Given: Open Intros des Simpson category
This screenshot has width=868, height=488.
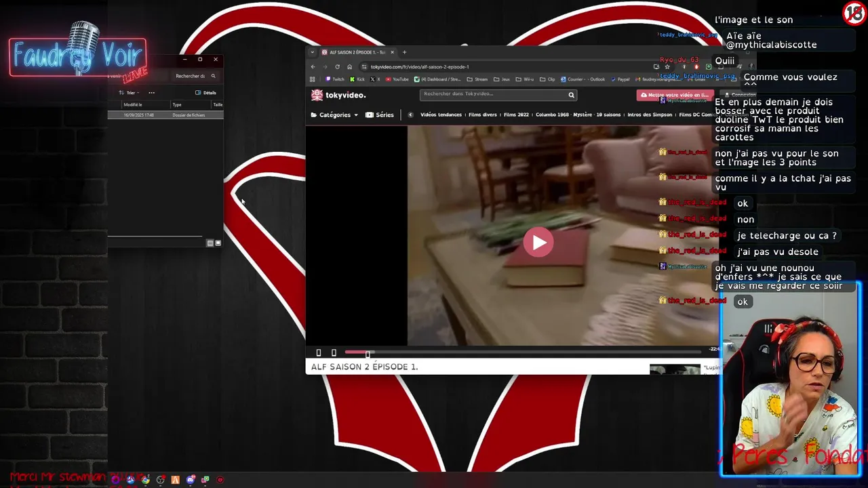Looking at the screenshot, I should click(650, 115).
